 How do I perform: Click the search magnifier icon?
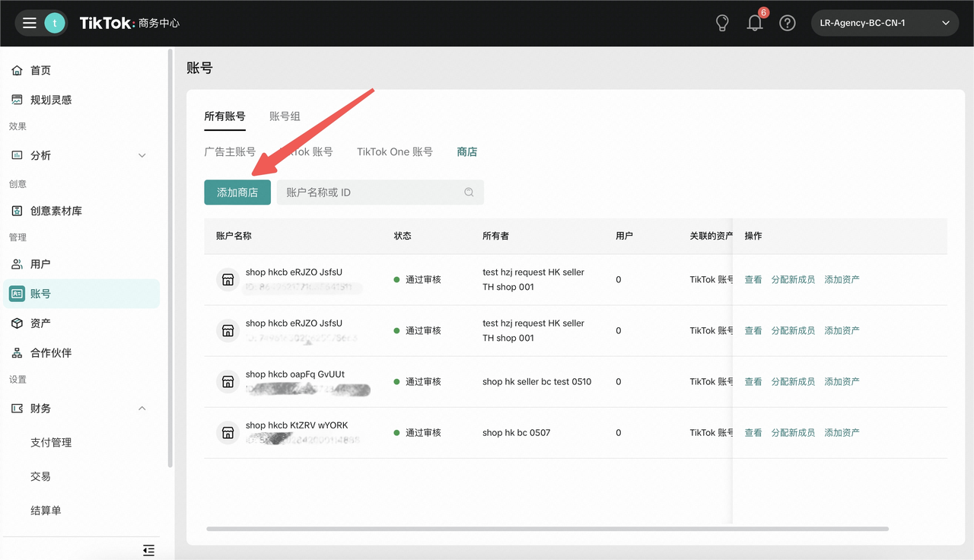pyautogui.click(x=469, y=192)
